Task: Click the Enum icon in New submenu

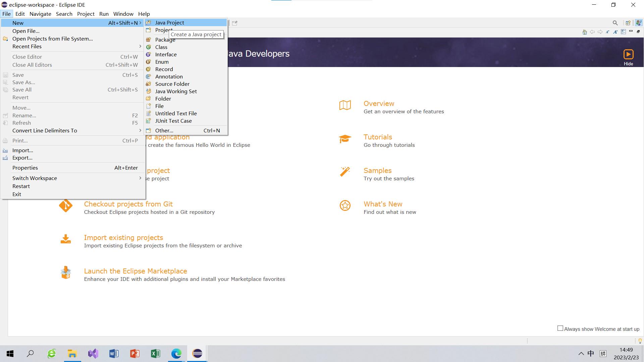Action: click(148, 62)
